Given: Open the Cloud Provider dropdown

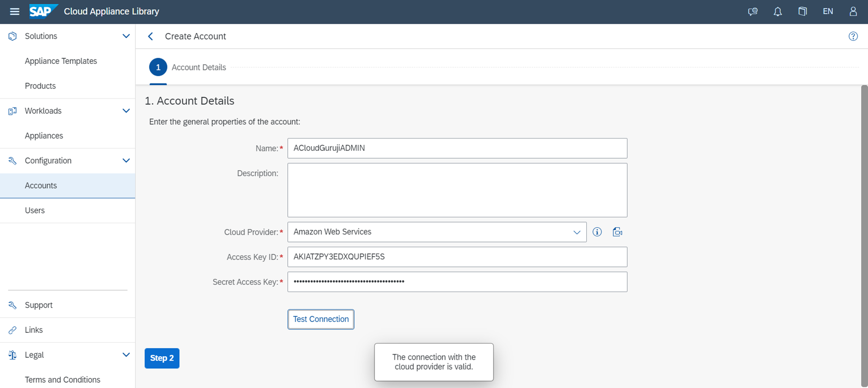Looking at the screenshot, I should point(576,232).
